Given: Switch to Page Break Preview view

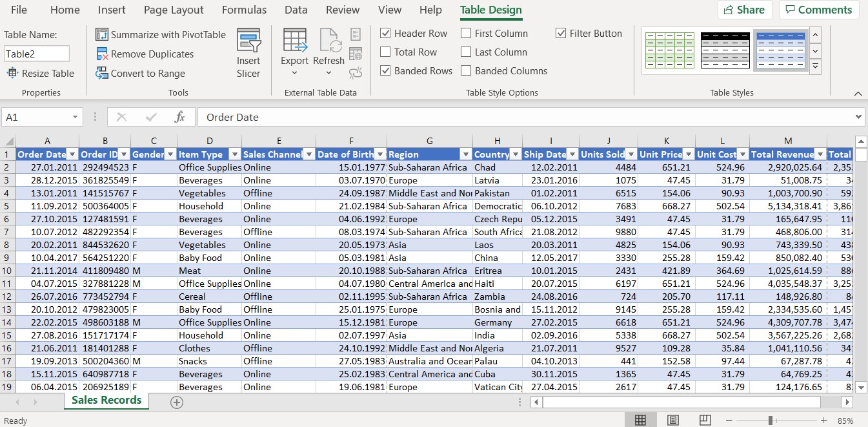Looking at the screenshot, I should 705,420.
